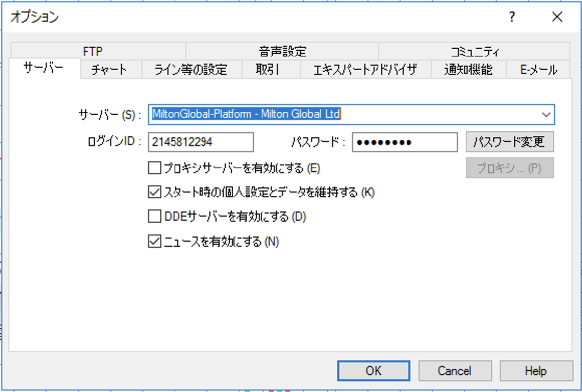Close the オプション dialog
The height and width of the screenshot is (392, 582).
point(557,17)
